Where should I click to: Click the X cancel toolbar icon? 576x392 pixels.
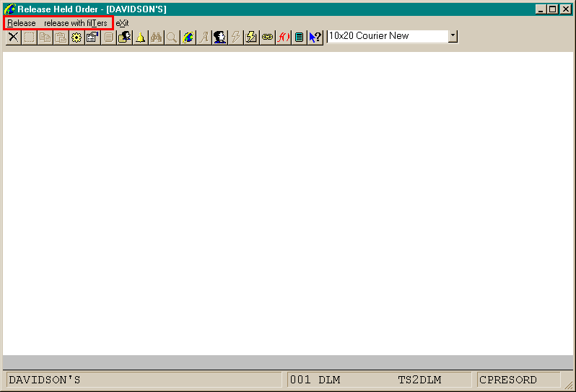14,37
